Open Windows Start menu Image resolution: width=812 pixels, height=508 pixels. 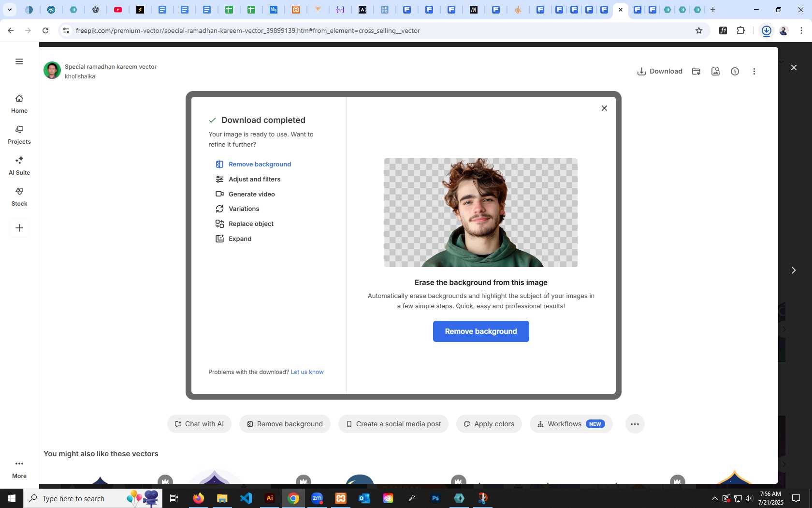point(12,498)
